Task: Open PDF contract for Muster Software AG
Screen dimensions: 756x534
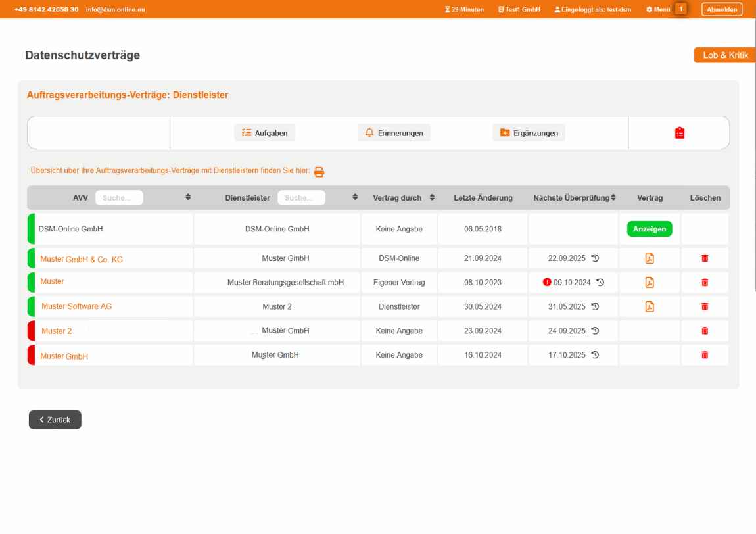Action: click(x=650, y=306)
